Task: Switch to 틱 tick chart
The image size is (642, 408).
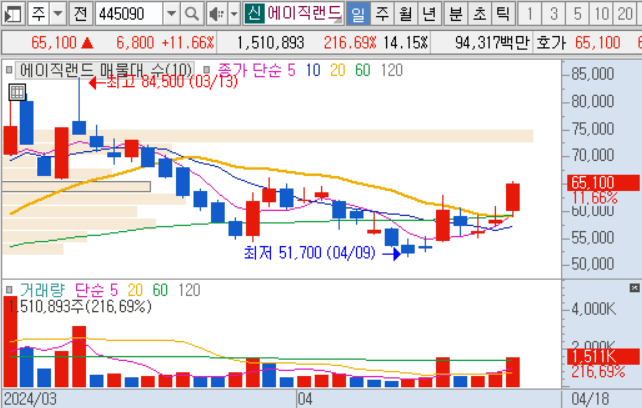Action: 503,14
